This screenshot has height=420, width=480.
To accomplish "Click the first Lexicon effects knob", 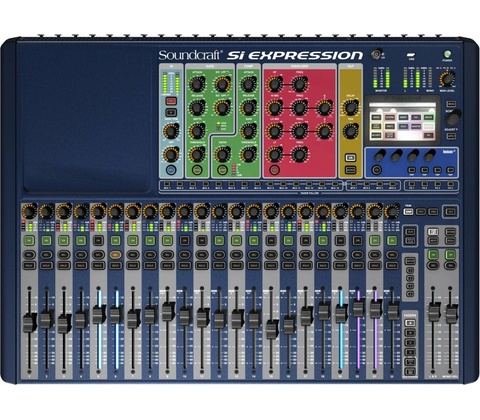I will click(379, 155).
